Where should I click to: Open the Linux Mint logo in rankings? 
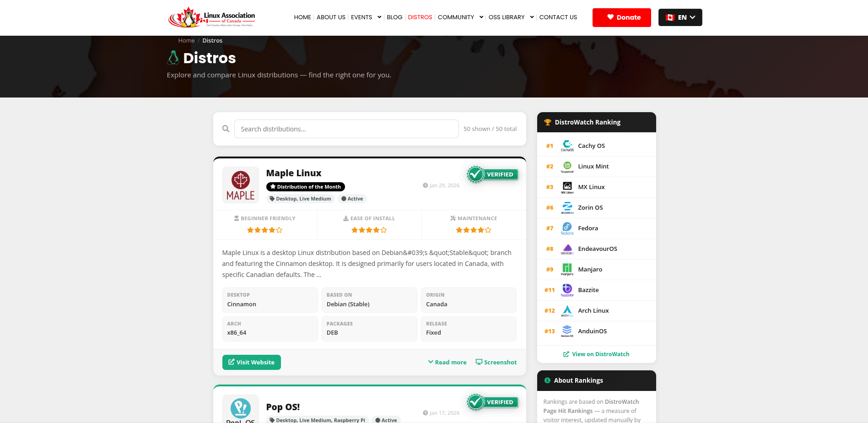(567, 166)
